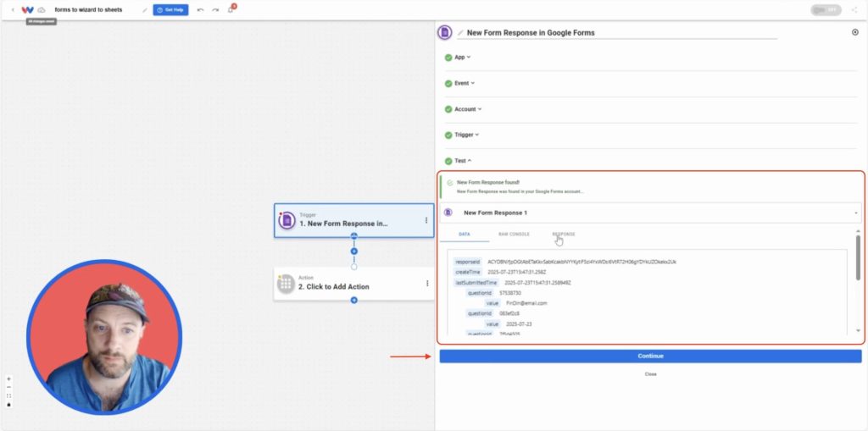Undo the last change
The image size is (868, 431).
pyautogui.click(x=200, y=10)
